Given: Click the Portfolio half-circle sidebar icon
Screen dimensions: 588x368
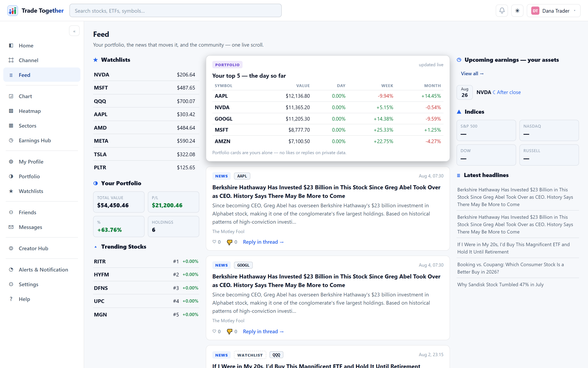Looking at the screenshot, I should 11,176.
